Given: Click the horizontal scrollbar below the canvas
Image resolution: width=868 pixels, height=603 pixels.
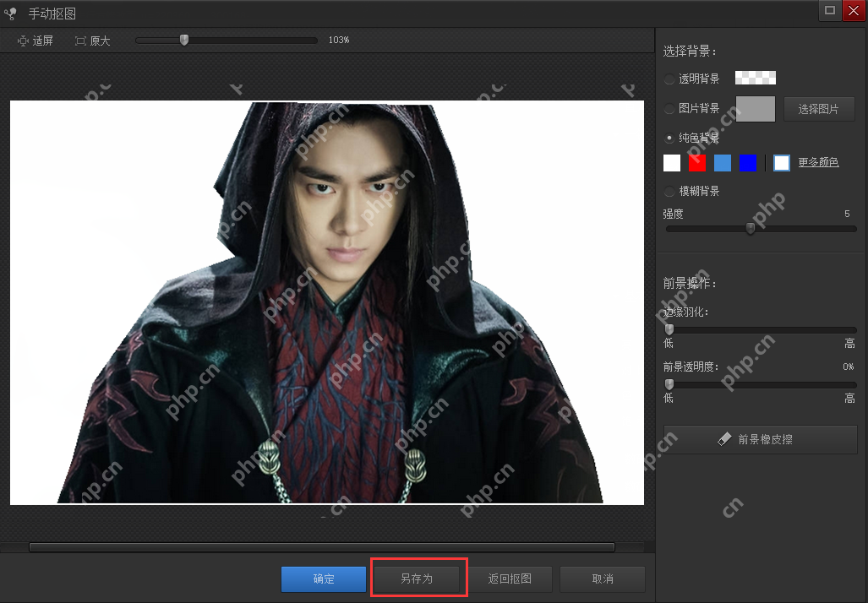Looking at the screenshot, I should [321, 547].
